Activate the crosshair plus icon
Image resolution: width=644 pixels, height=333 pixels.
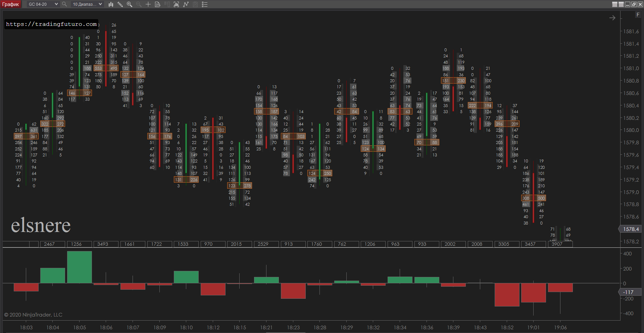click(x=148, y=4)
